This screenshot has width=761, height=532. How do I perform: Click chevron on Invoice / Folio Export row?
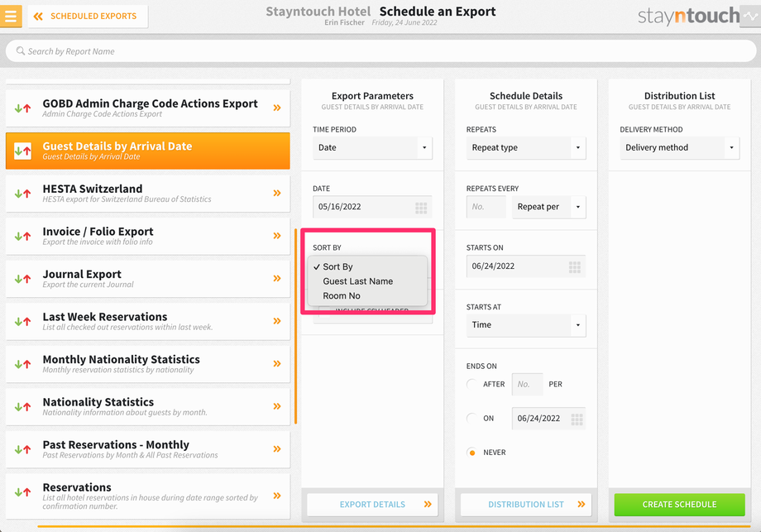277,236
